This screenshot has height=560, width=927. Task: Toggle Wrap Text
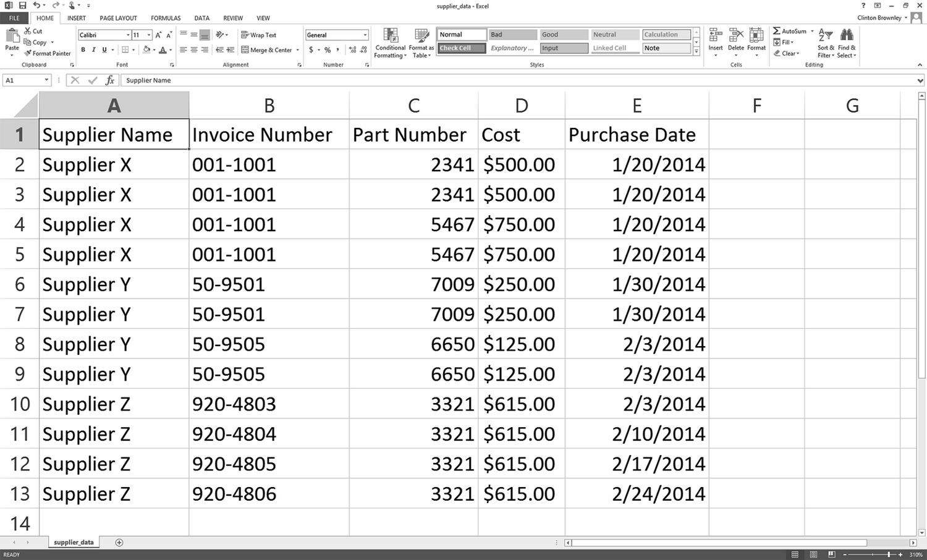(x=258, y=35)
